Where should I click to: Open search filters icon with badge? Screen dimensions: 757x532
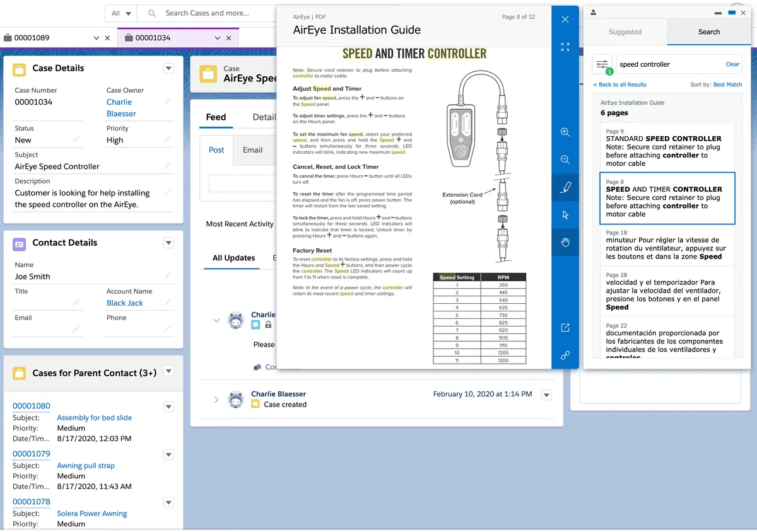(602, 64)
